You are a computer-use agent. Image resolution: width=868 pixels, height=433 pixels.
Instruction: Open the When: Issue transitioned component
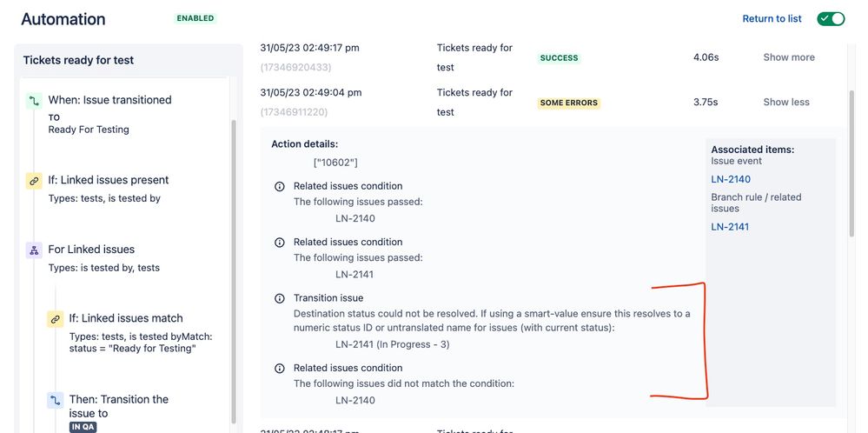(x=109, y=100)
